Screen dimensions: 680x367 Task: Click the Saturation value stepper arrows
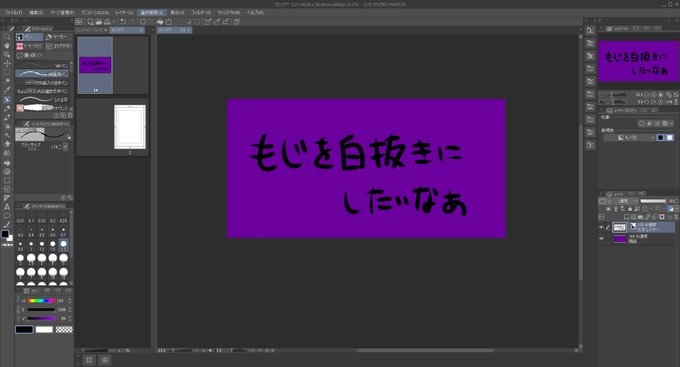click(70, 310)
